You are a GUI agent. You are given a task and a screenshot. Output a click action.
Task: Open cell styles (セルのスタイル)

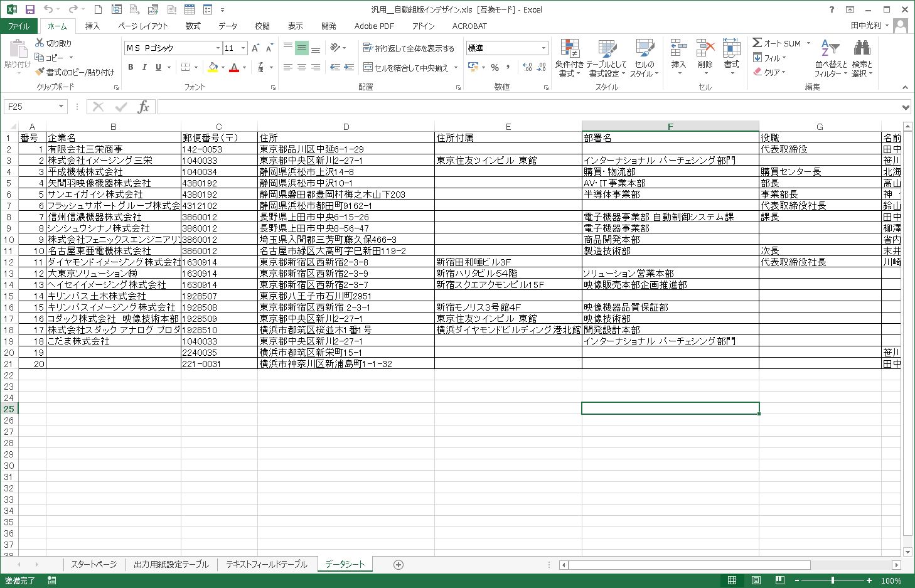644,58
